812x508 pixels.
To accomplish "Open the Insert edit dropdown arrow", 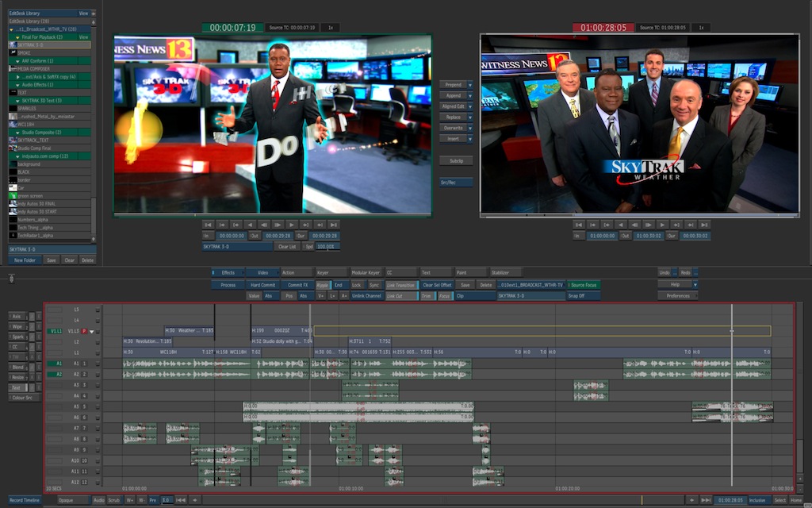I will click(469, 139).
